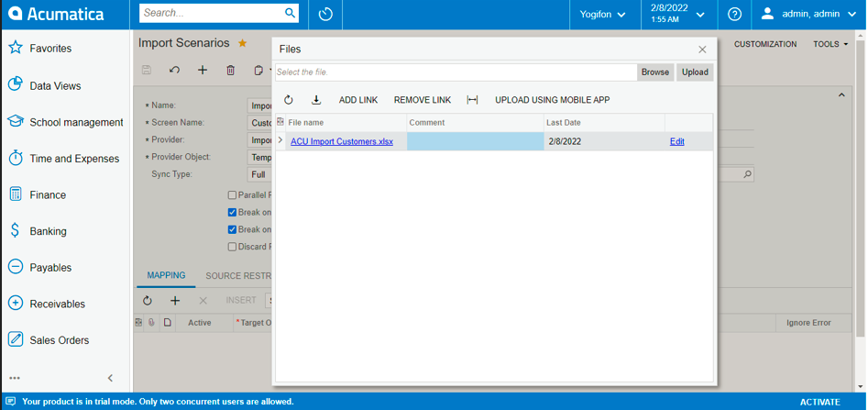
Task: Sort by File name column header
Action: (x=346, y=122)
